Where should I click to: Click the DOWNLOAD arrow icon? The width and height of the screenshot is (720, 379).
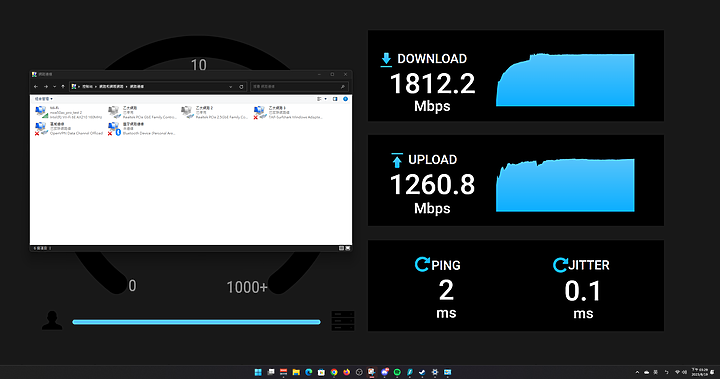pyautogui.click(x=386, y=59)
